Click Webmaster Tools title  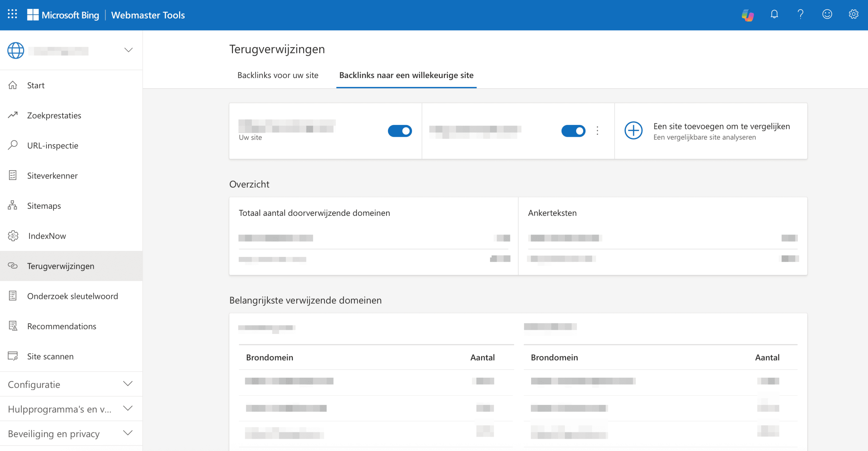148,15
